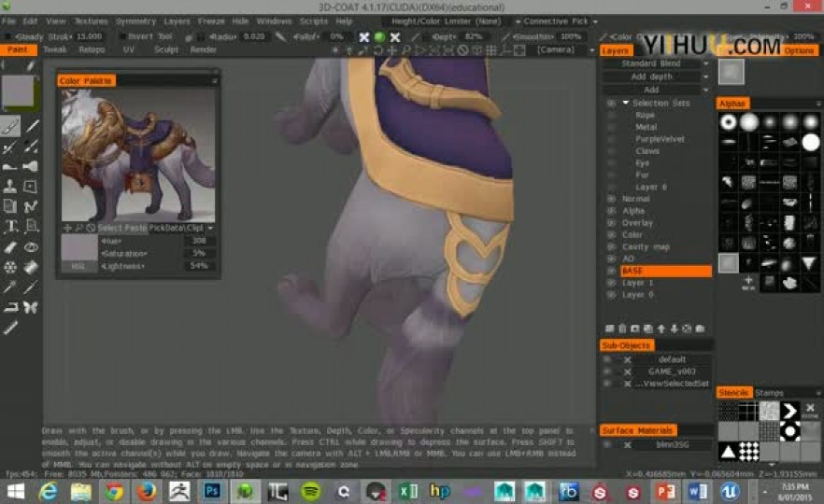Toggle visibility of Cavity map layer

pyautogui.click(x=611, y=246)
